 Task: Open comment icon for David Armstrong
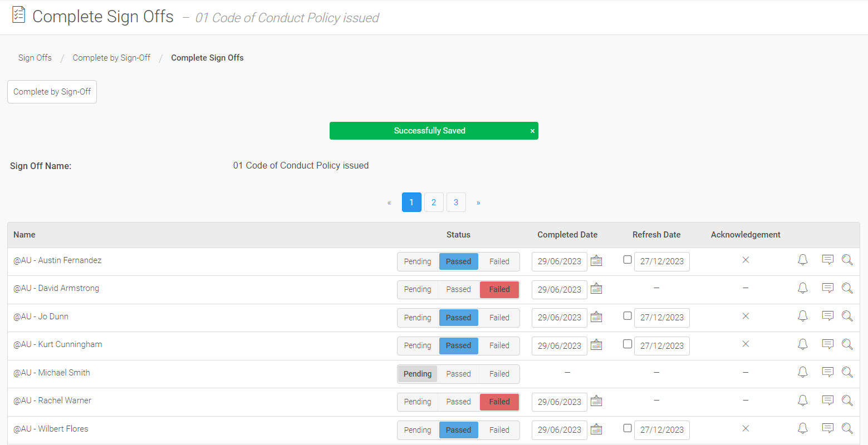tap(827, 288)
